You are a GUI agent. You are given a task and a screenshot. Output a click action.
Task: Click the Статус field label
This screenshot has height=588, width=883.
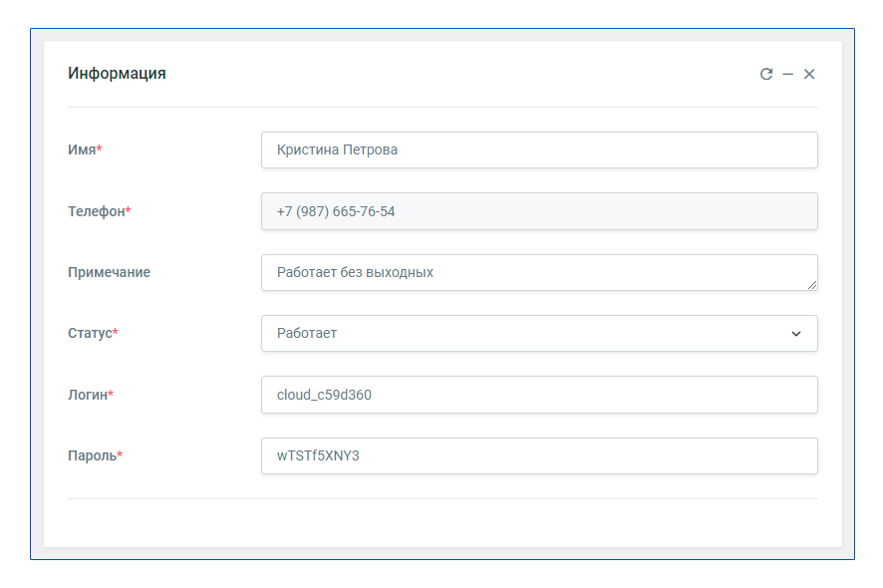pyautogui.click(x=93, y=334)
